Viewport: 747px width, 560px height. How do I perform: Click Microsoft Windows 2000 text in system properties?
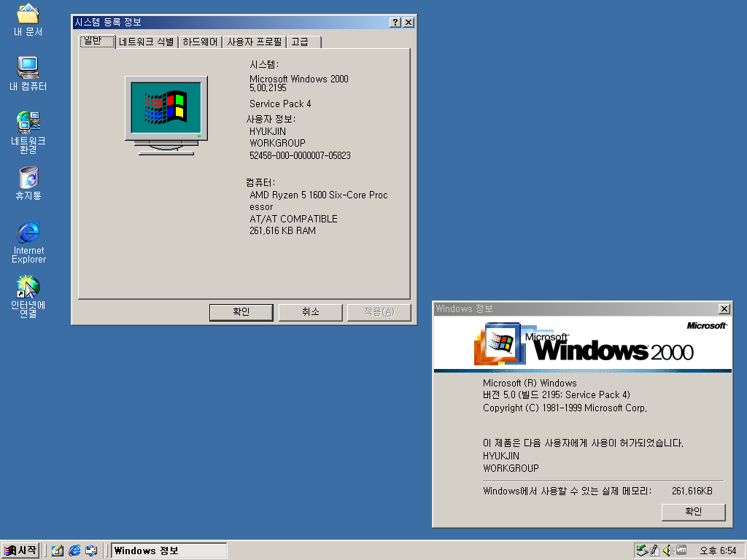coord(298,79)
